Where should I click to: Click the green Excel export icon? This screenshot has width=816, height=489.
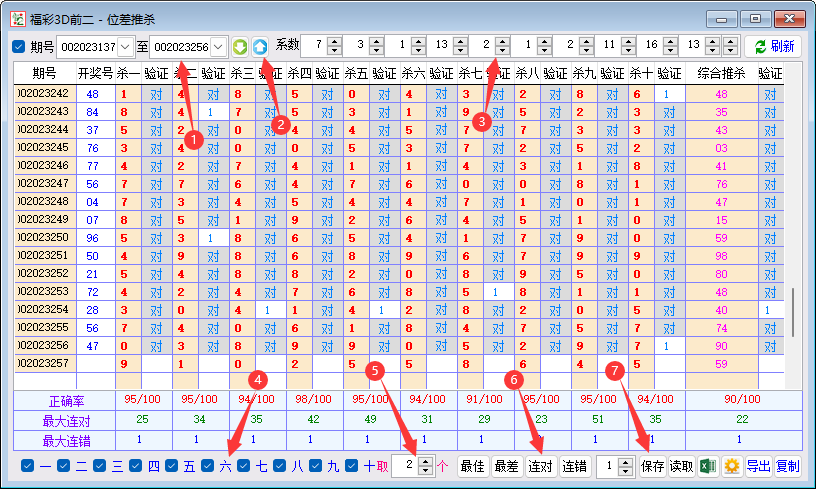tap(707, 466)
